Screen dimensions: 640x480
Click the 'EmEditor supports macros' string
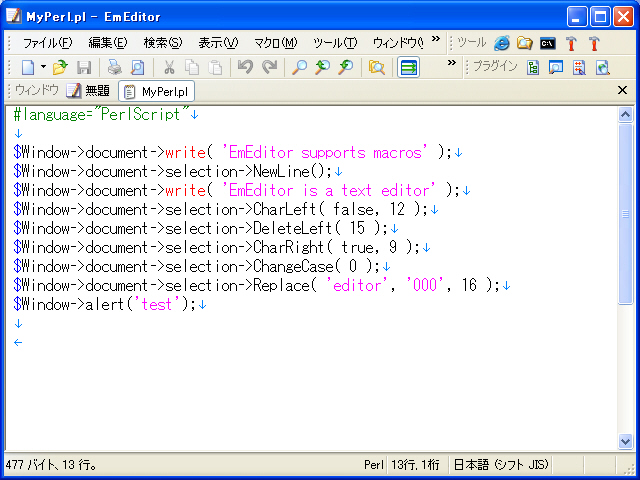point(324,153)
